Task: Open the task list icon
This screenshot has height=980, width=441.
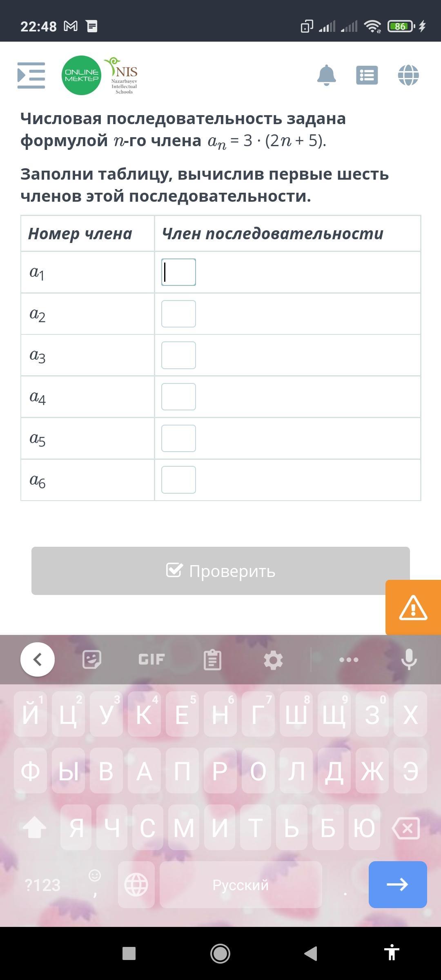Action: coord(367,76)
